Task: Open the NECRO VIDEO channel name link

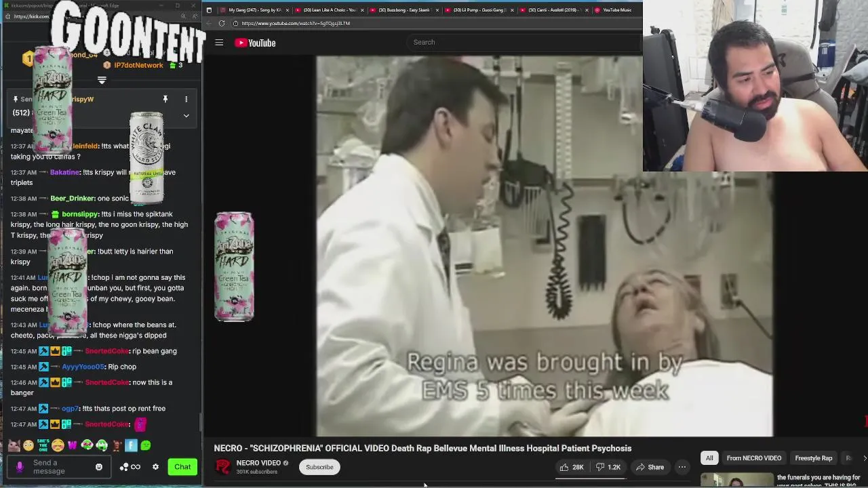Action: pyautogui.click(x=258, y=463)
